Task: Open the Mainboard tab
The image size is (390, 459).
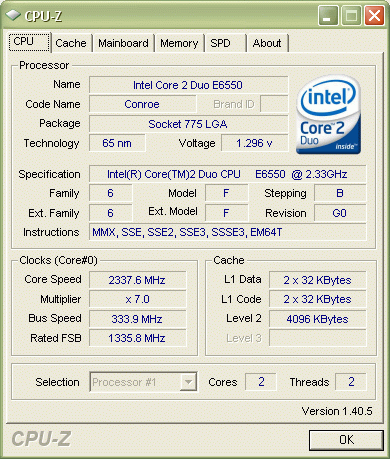Action: (124, 43)
